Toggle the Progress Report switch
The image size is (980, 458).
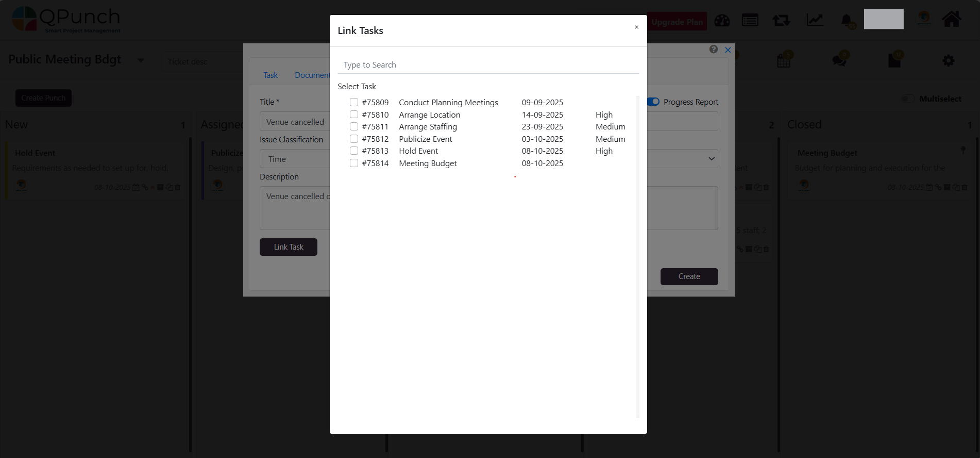(653, 102)
